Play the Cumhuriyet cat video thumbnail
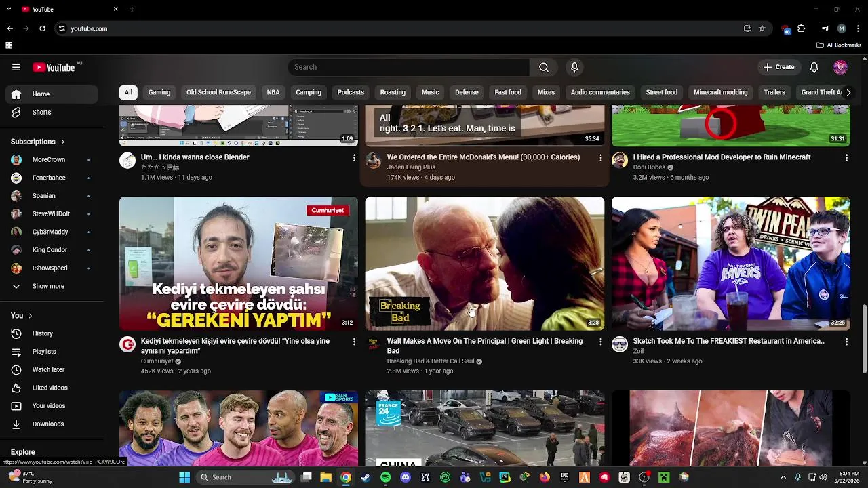Viewport: 868px width, 488px height. point(239,264)
